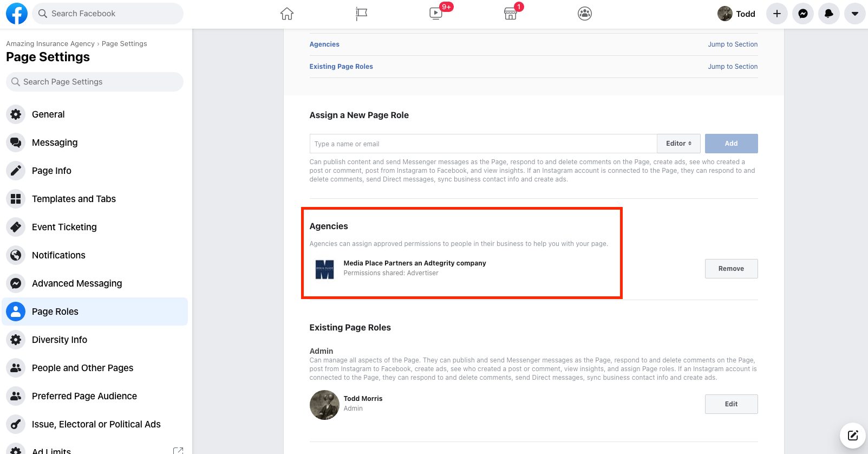
Task: Click the Notifications globe icon in sidebar
Action: (x=16, y=255)
